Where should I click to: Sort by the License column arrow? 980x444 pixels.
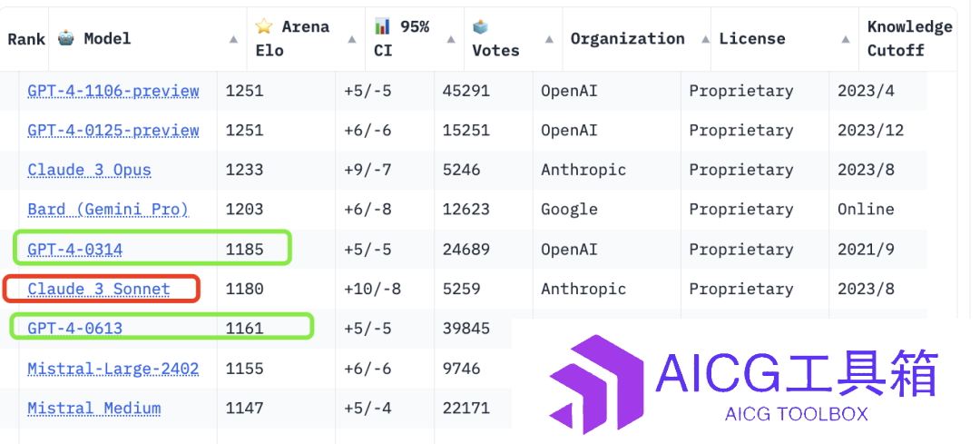click(x=846, y=39)
